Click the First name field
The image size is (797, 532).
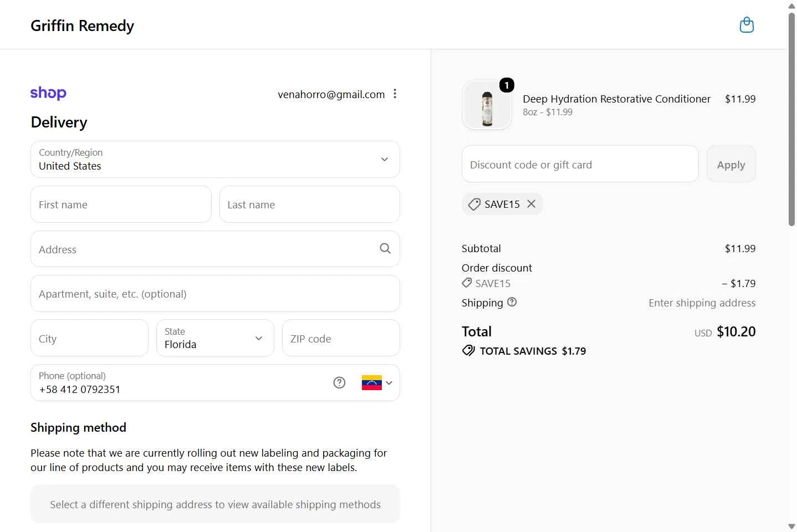121,204
